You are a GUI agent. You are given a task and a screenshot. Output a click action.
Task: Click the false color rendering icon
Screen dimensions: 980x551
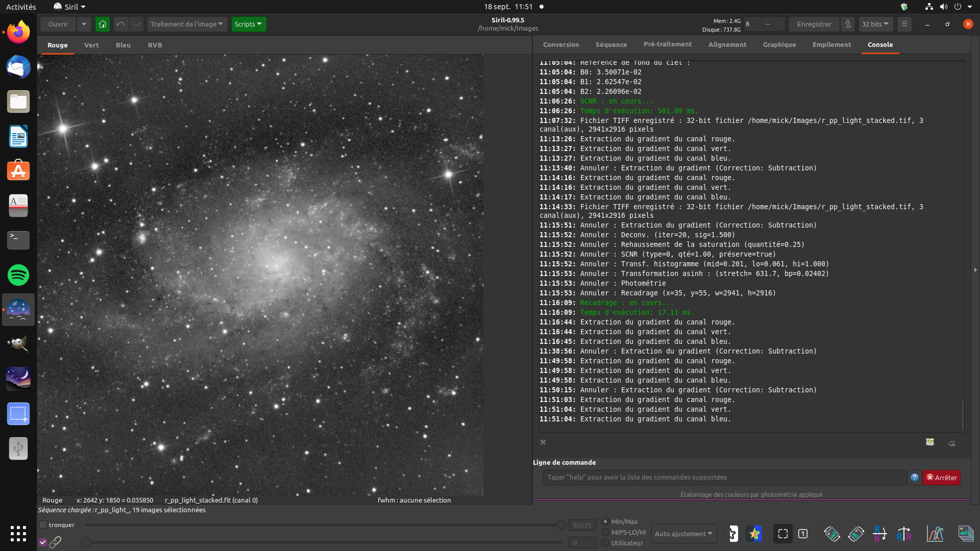(x=754, y=534)
